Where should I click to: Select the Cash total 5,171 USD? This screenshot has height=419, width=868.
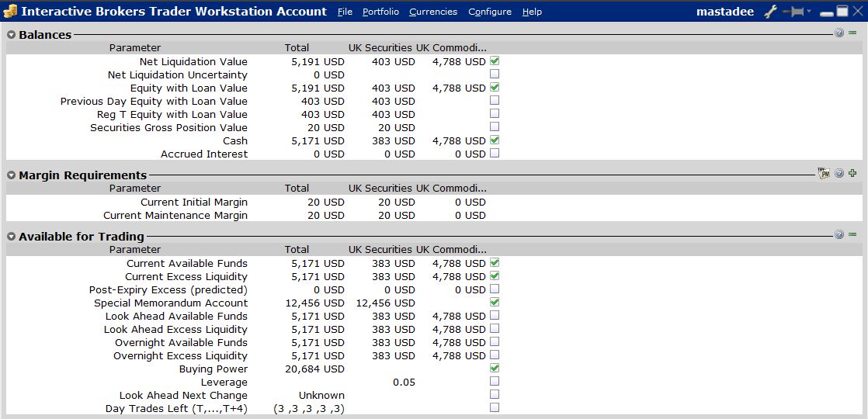pos(318,141)
